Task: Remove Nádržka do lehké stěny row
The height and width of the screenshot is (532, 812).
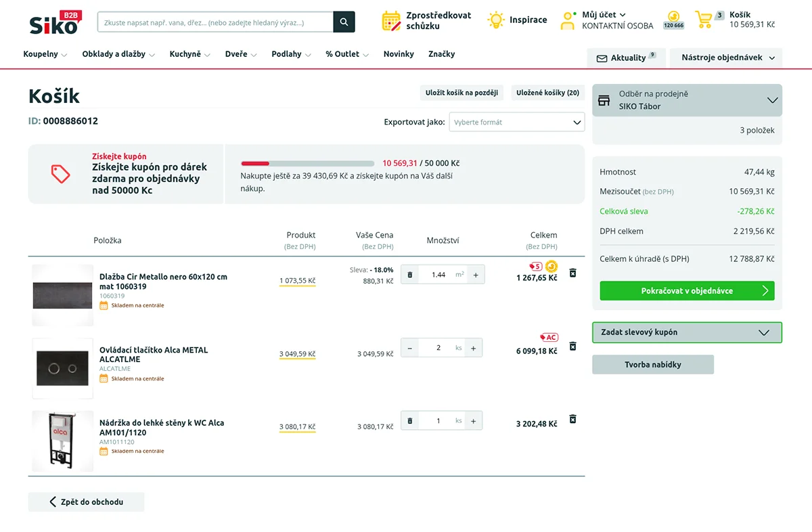Action: tap(572, 419)
